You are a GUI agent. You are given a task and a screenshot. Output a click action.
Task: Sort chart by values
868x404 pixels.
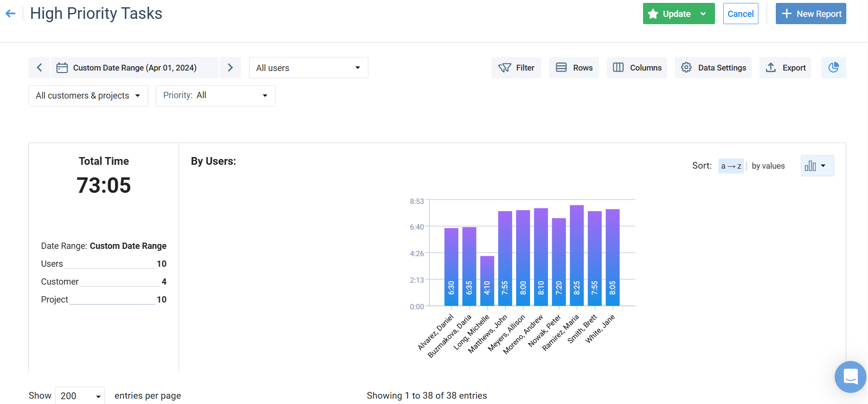768,166
